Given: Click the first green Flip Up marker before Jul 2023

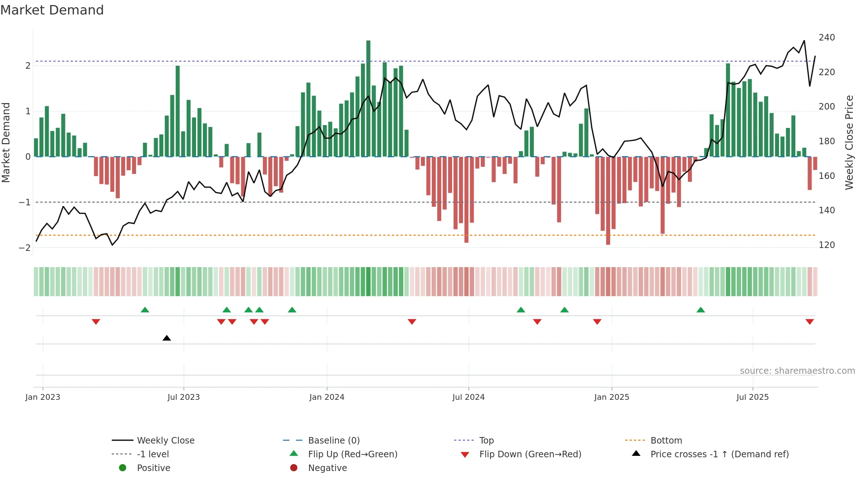Looking at the screenshot, I should tap(145, 310).
